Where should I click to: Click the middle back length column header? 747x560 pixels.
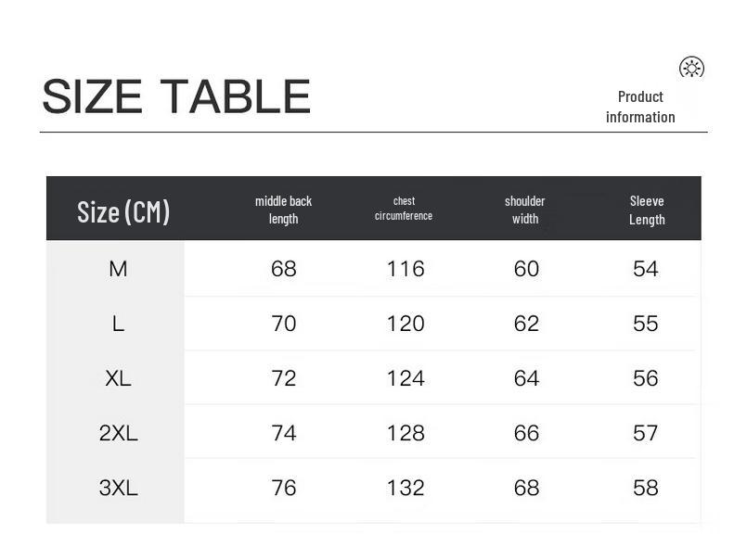(x=283, y=210)
